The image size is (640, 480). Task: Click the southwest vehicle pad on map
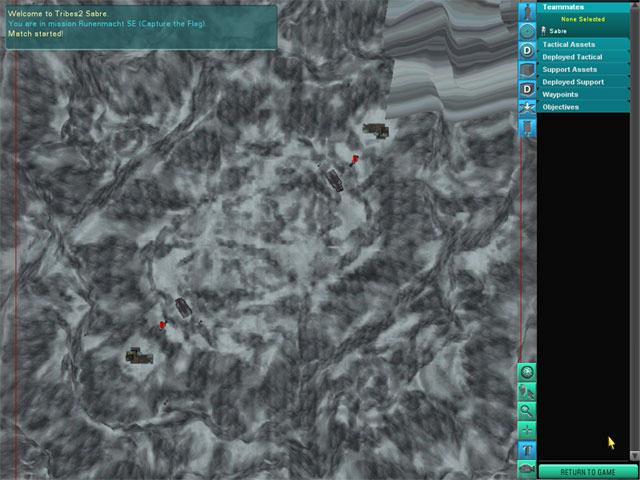(x=183, y=308)
